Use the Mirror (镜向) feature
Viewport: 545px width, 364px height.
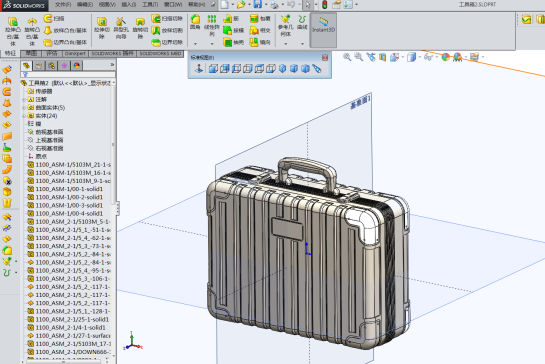point(260,42)
